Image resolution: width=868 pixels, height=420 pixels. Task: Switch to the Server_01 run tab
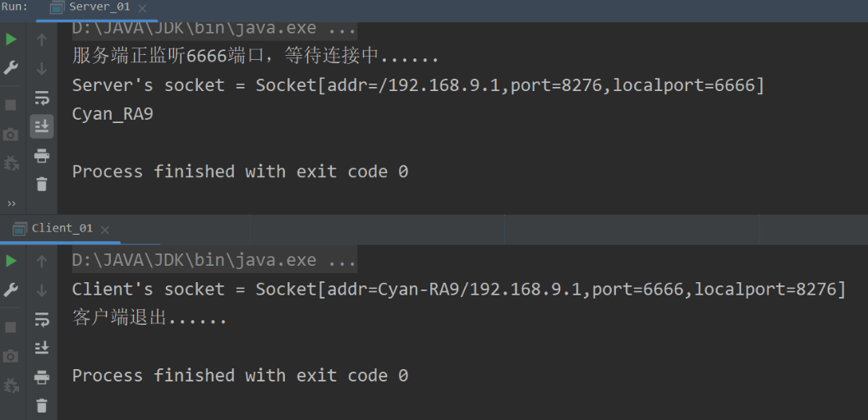click(99, 7)
